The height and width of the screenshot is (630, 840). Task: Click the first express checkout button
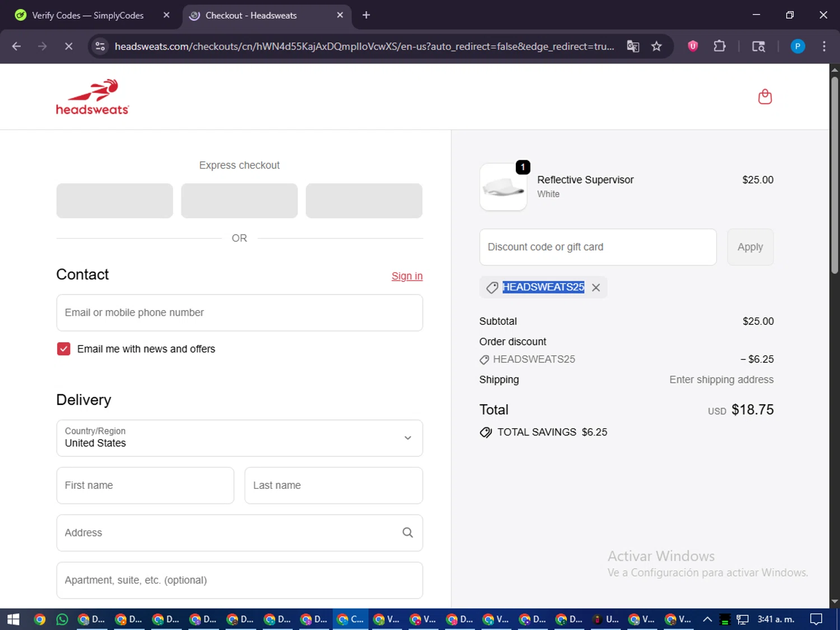click(115, 200)
